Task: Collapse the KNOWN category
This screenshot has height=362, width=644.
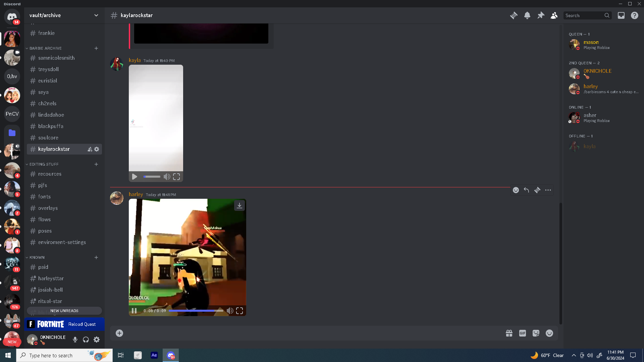Action: tap(37, 257)
